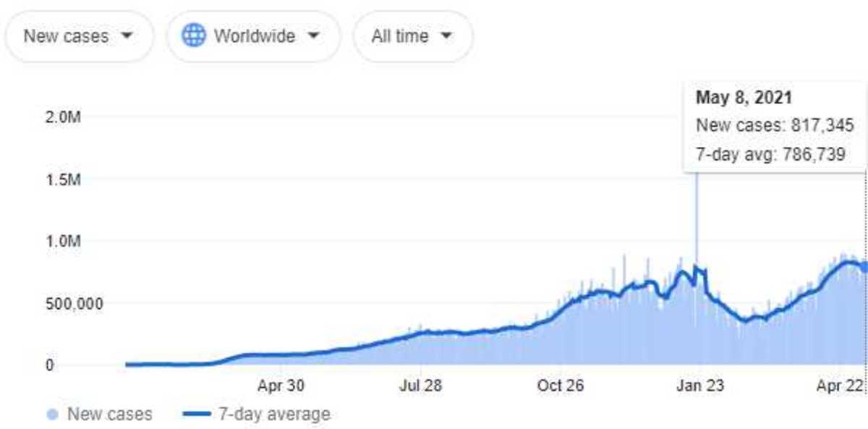
Task: Click the New cases legend label
Action: (x=110, y=415)
